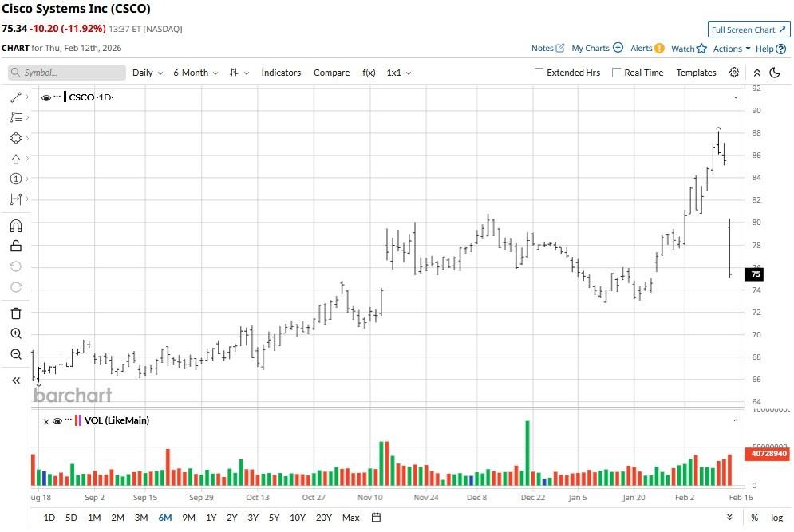Click the Watch link

point(682,49)
